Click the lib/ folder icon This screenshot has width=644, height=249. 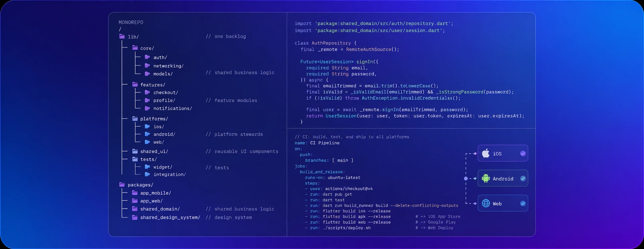[x=122, y=36]
